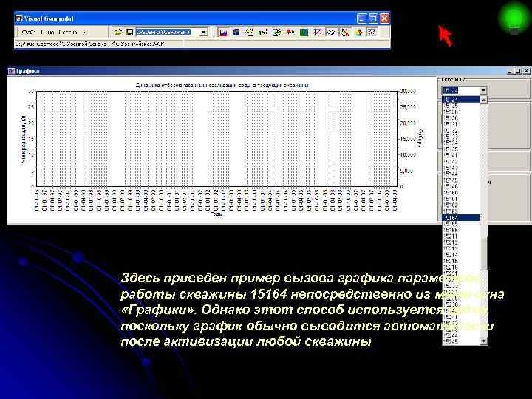Select well 15163 in the list
The image size is (532, 399).
pos(461,211)
